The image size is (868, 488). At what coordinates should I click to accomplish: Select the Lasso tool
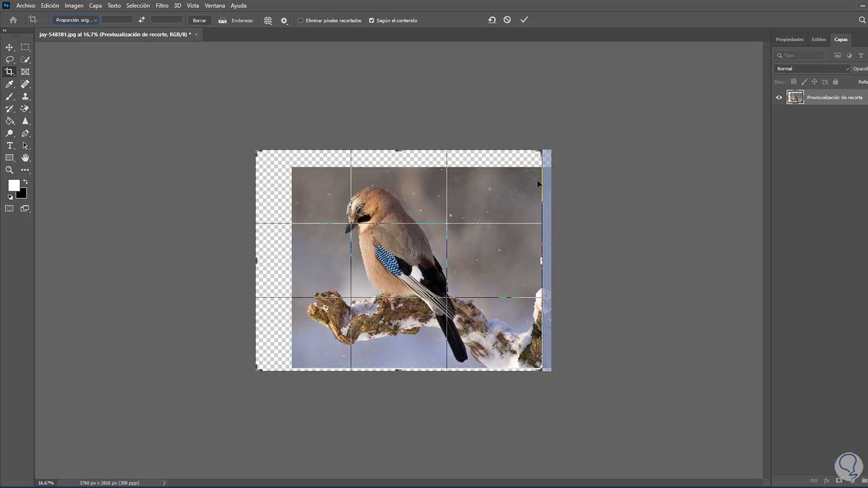[9, 60]
